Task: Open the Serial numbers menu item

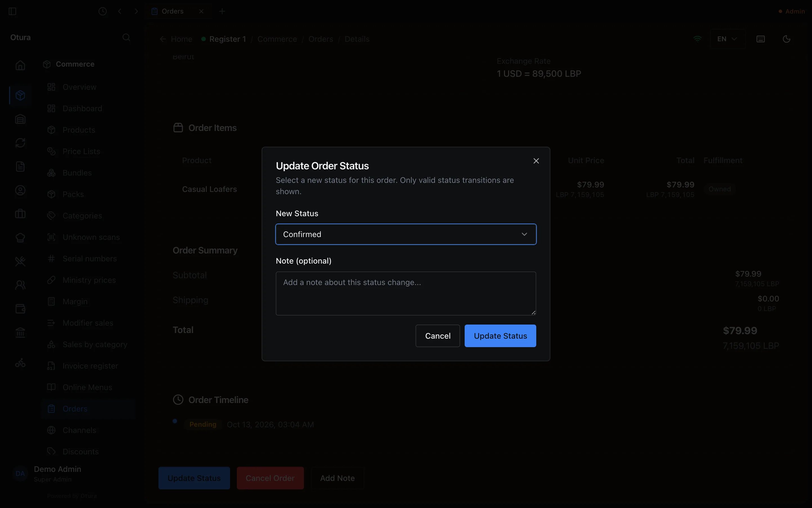Action: point(88,259)
